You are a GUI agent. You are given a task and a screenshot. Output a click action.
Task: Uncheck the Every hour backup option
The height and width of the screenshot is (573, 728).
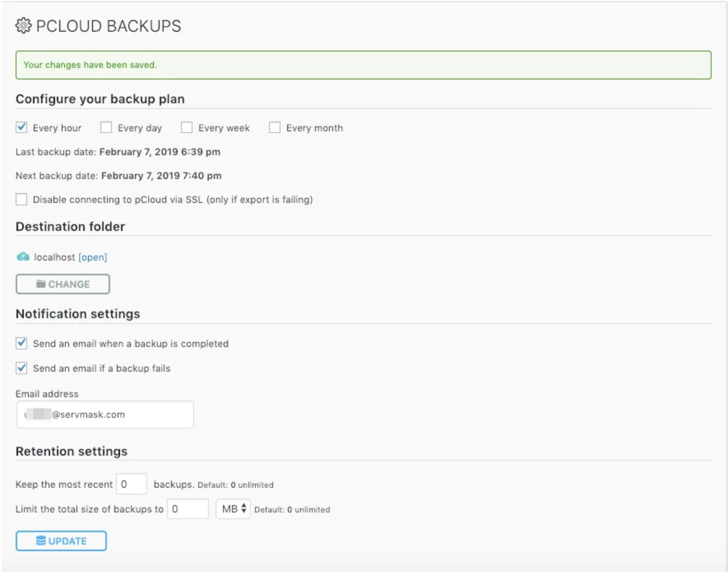22,127
